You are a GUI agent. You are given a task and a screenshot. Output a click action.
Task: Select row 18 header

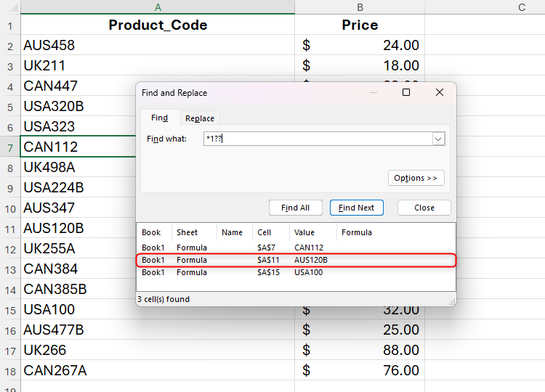10,371
